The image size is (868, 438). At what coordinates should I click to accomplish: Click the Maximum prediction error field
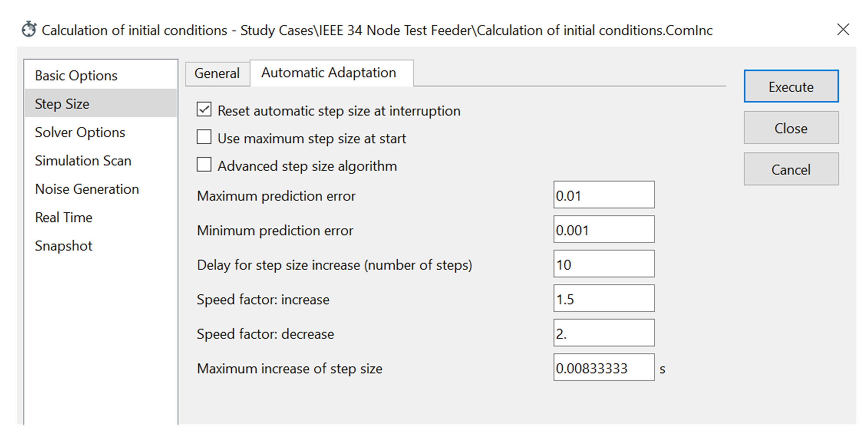coord(604,195)
